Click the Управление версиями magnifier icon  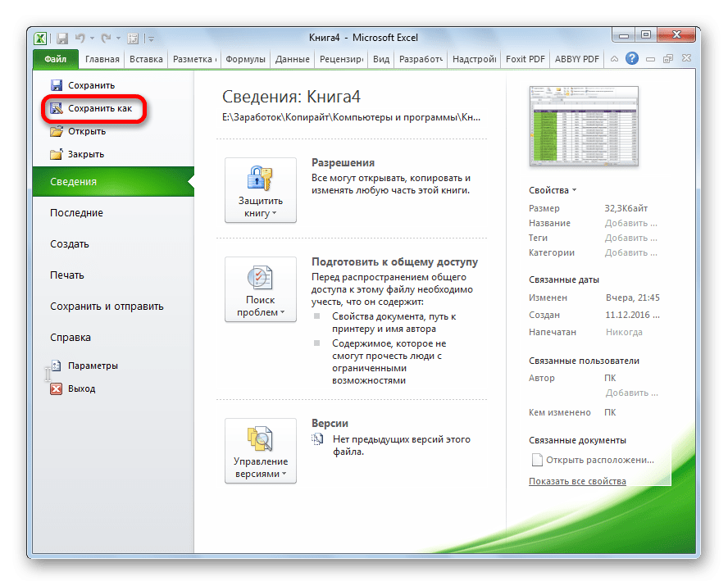tap(260, 438)
